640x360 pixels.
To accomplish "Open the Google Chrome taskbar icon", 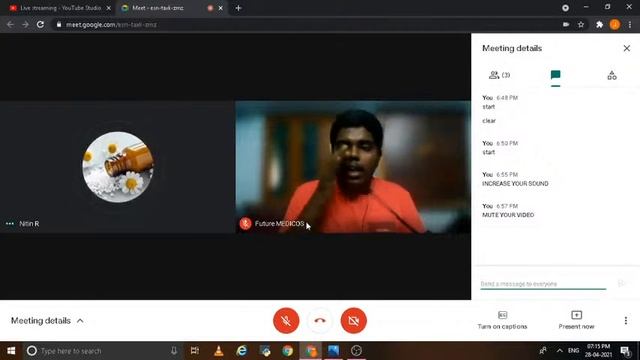I will tap(287, 351).
